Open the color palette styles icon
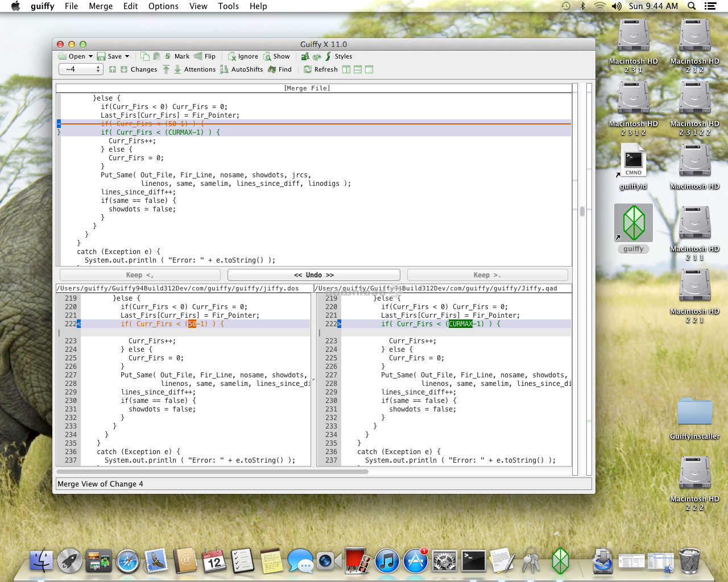 pos(317,56)
